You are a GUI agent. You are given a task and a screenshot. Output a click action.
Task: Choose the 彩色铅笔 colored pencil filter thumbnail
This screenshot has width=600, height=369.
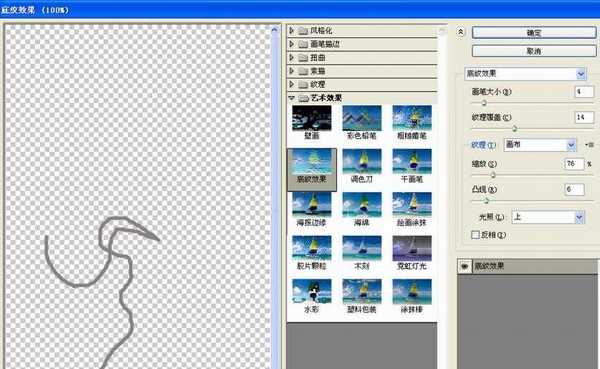point(362,118)
